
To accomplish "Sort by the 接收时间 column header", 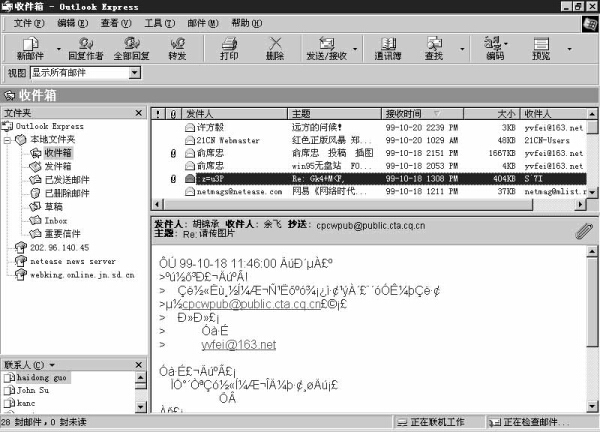I will coord(422,114).
